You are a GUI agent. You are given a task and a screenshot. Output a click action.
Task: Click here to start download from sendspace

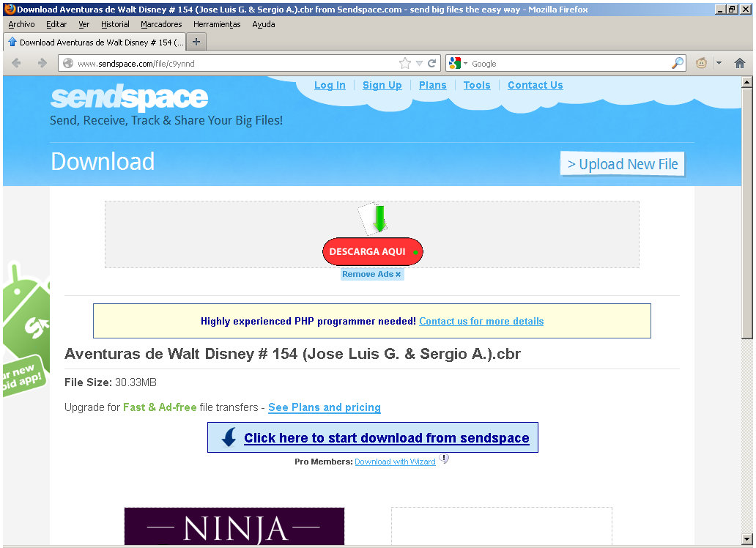(x=386, y=438)
